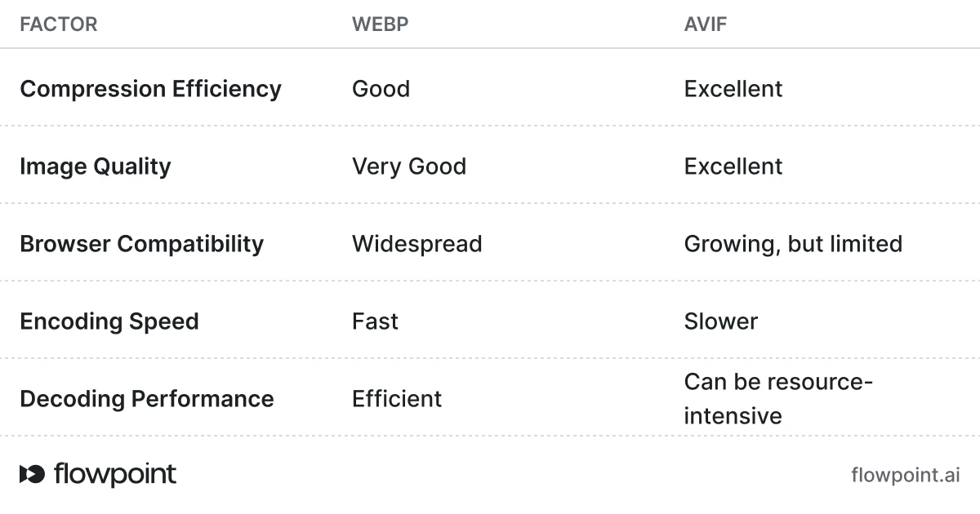This screenshot has width=980, height=514.
Task: Click the "Can be resource-intensive" cell
Action: (778, 399)
